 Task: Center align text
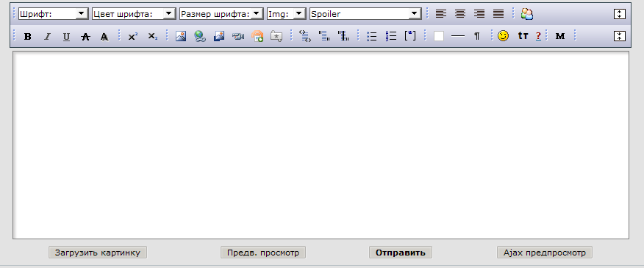pyautogui.click(x=460, y=14)
